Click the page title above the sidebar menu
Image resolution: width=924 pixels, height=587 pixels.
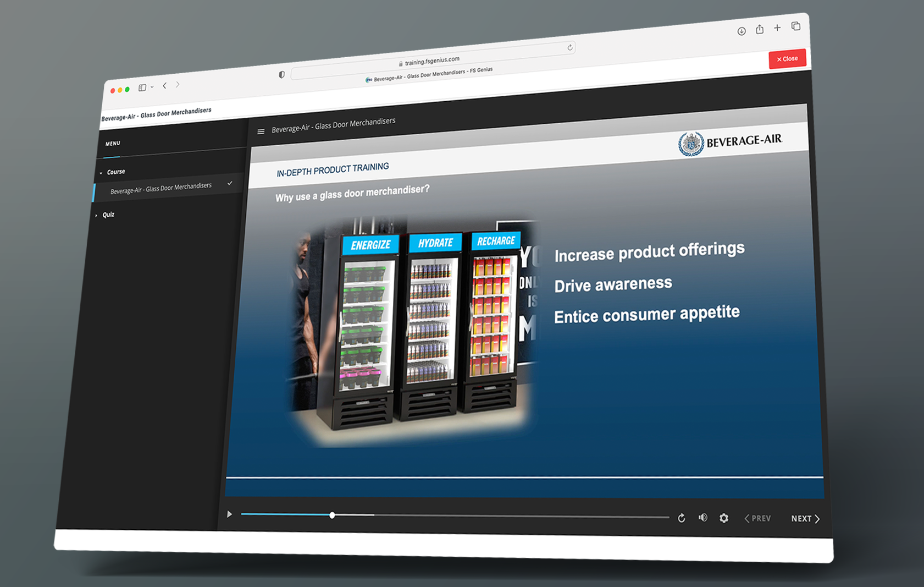(156, 114)
